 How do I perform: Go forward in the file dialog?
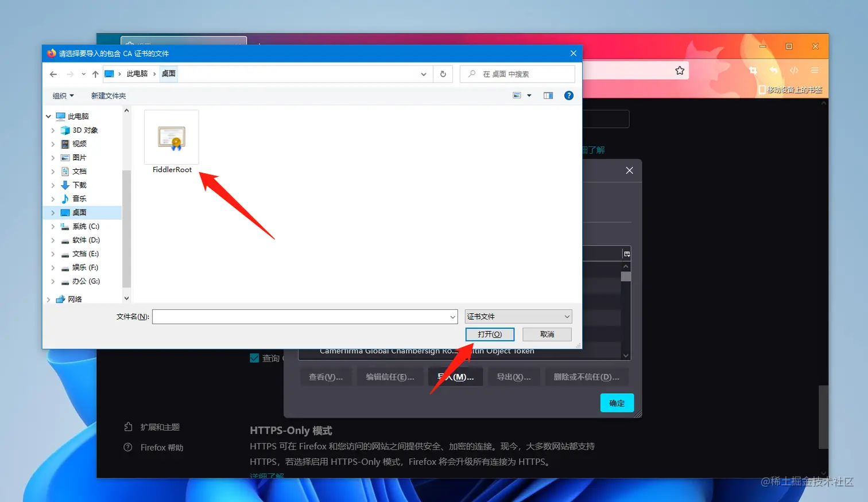pos(70,74)
